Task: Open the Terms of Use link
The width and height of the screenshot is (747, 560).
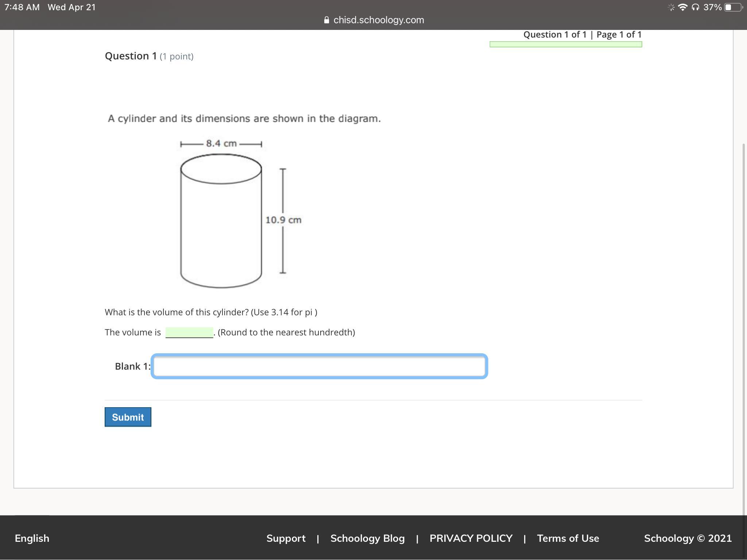Action: pos(568,538)
